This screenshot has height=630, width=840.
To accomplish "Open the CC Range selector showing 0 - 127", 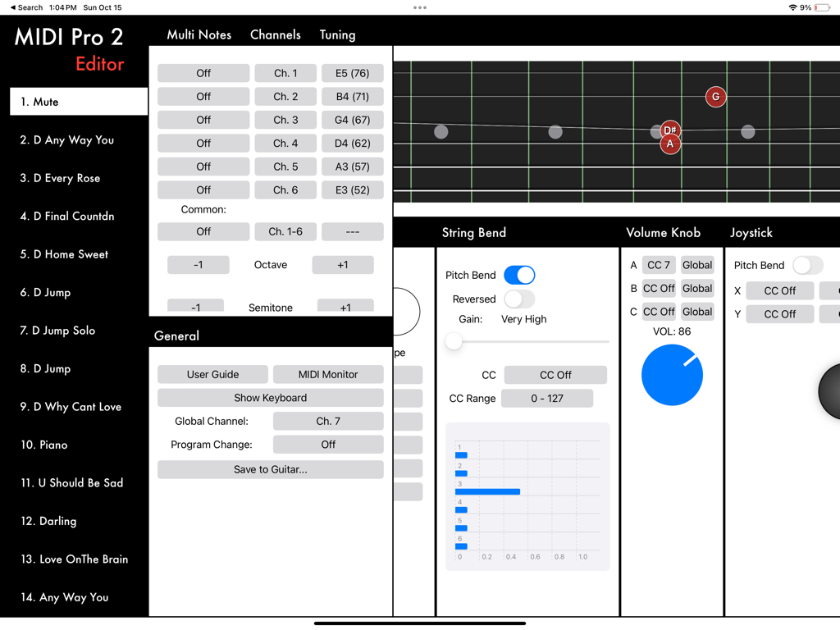I will 547,398.
